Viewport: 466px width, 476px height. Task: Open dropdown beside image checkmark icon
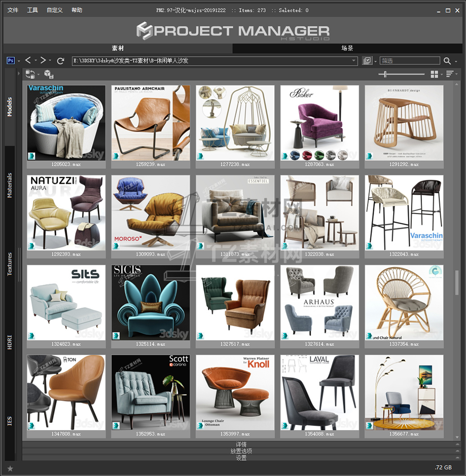[x=376, y=61]
